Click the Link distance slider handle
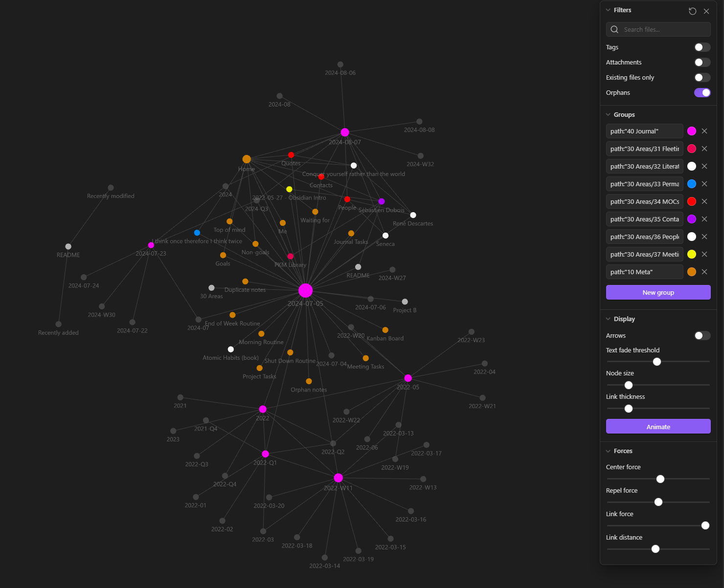 pyautogui.click(x=656, y=549)
